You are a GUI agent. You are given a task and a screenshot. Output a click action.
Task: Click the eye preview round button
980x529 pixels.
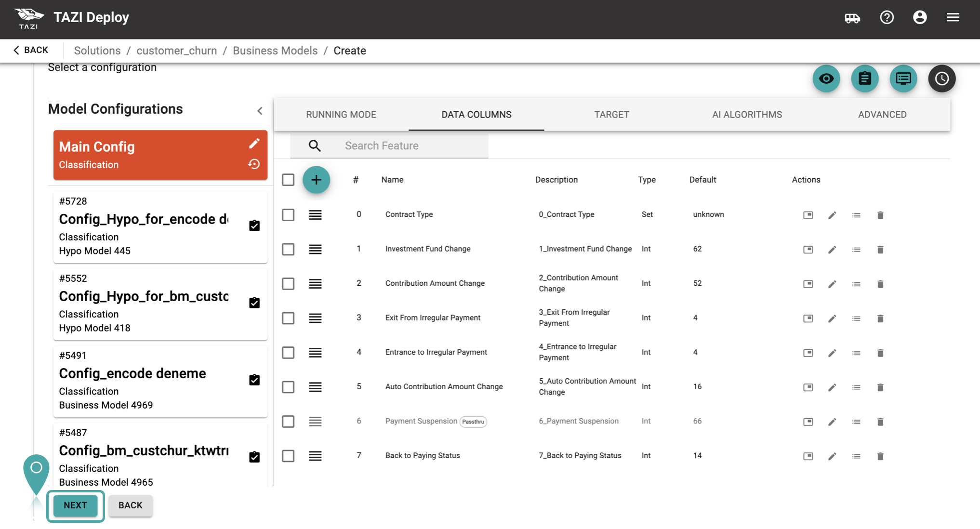click(x=826, y=79)
